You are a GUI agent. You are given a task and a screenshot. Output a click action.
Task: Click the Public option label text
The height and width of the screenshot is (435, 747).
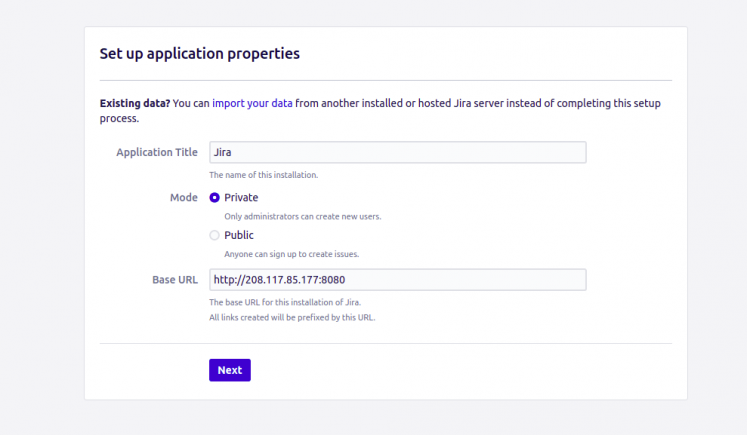(239, 236)
